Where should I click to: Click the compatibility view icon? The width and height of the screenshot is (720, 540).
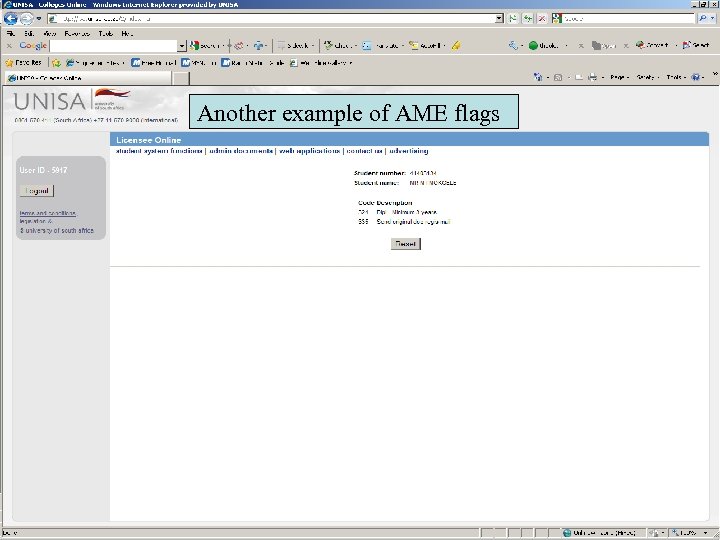point(512,18)
